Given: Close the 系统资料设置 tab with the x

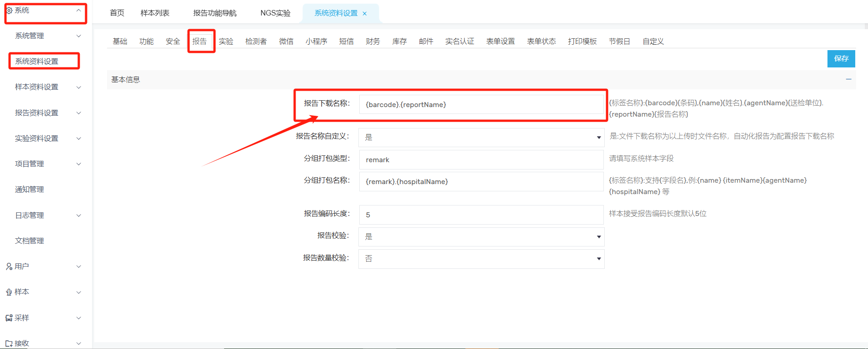Looking at the screenshot, I should [364, 14].
